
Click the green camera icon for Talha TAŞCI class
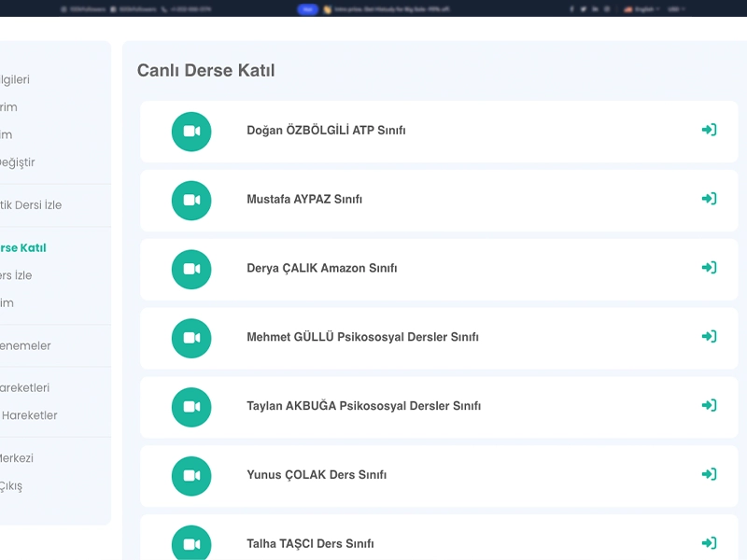(191, 543)
